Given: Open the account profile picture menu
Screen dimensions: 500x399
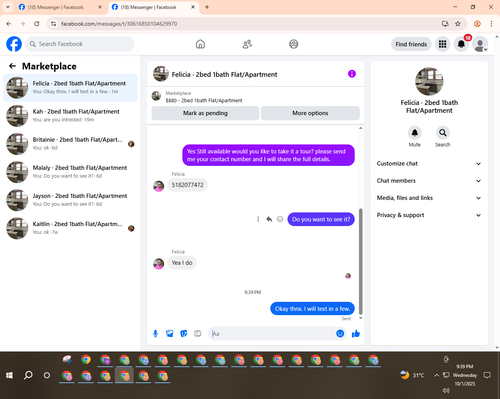Looking at the screenshot, I should tap(480, 44).
